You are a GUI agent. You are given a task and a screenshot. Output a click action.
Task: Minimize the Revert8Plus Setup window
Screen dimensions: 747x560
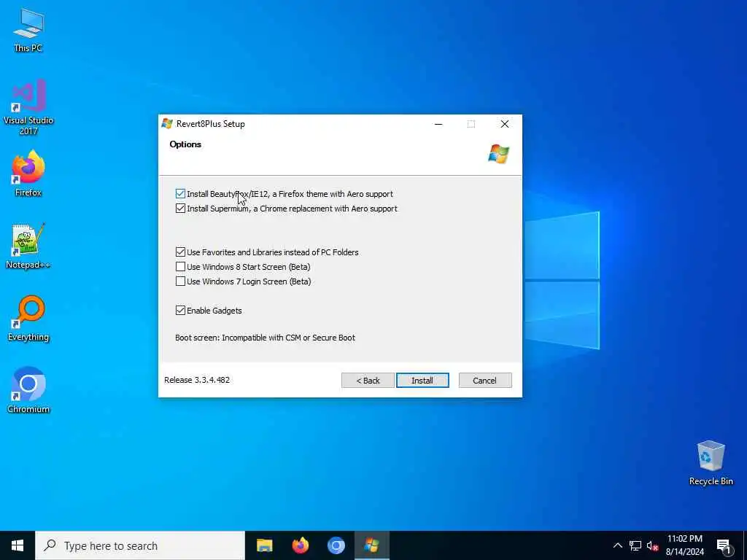438,124
